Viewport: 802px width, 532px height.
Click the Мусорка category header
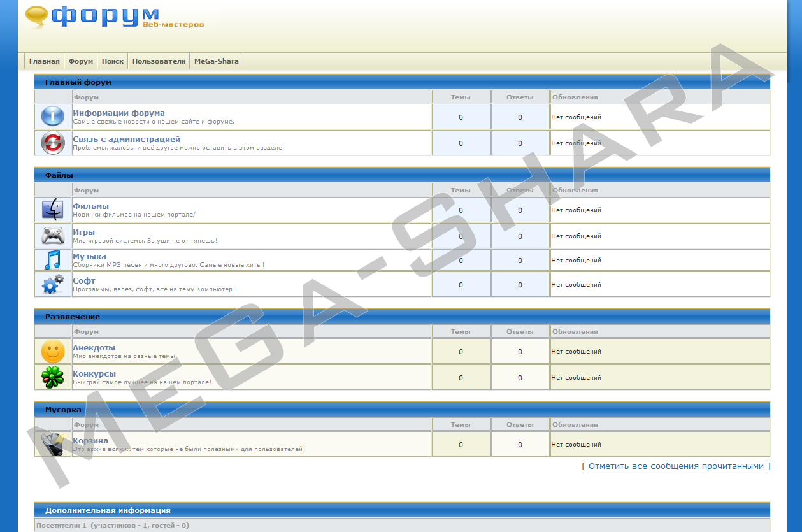click(x=402, y=410)
